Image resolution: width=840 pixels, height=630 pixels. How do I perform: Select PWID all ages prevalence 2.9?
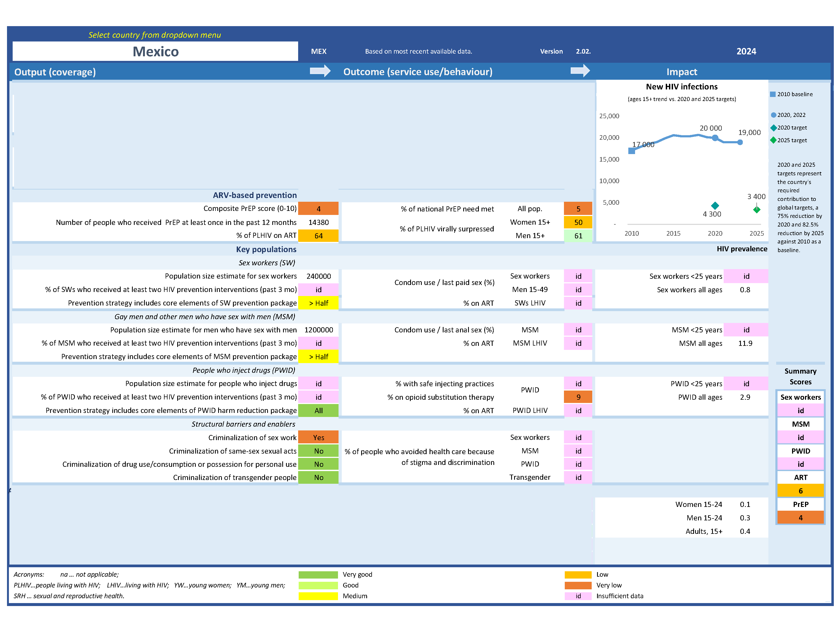click(745, 397)
